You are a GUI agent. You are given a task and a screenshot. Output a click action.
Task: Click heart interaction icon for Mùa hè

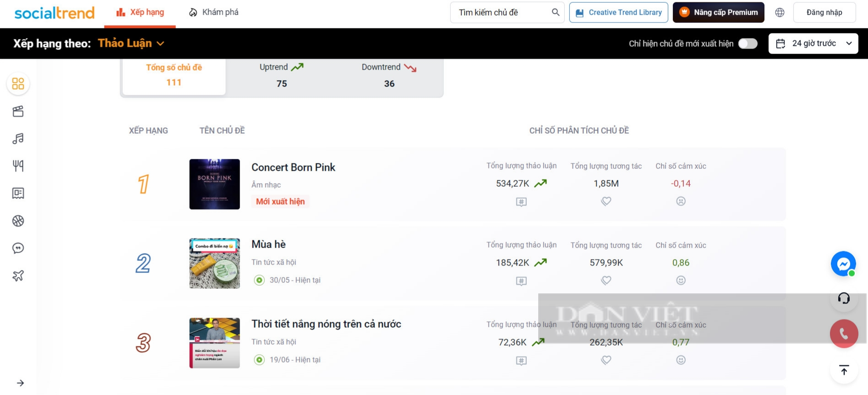(606, 280)
